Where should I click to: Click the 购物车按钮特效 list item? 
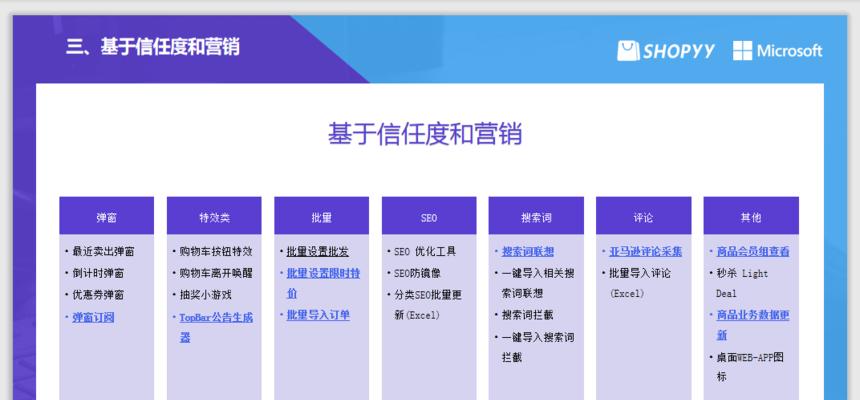[x=216, y=251]
